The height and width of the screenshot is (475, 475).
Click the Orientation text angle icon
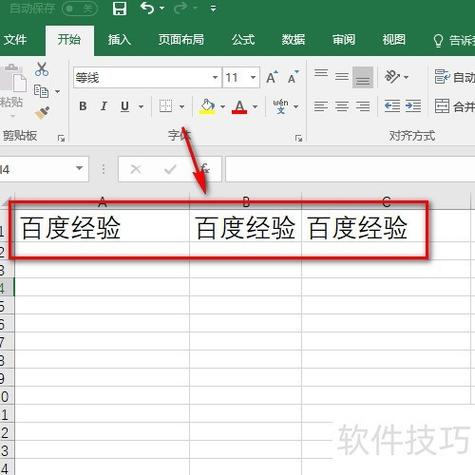392,77
